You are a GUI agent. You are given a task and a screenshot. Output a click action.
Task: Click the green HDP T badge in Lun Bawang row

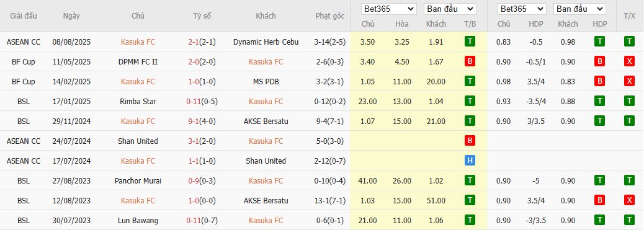coord(600,221)
